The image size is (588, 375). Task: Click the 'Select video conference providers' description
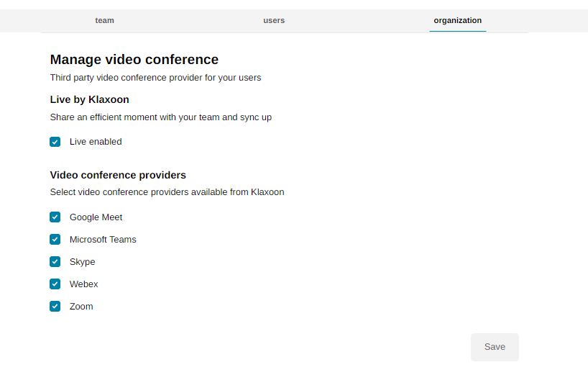(x=167, y=192)
